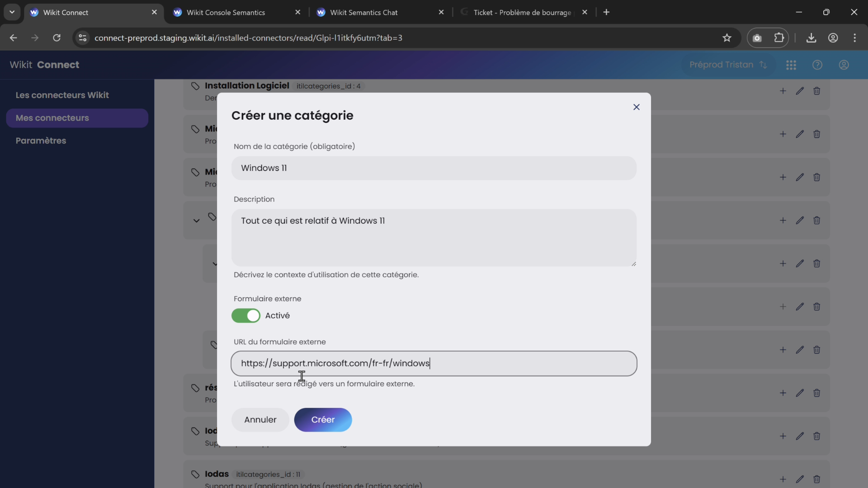Delete the Installation Logiciel category

tap(816, 91)
